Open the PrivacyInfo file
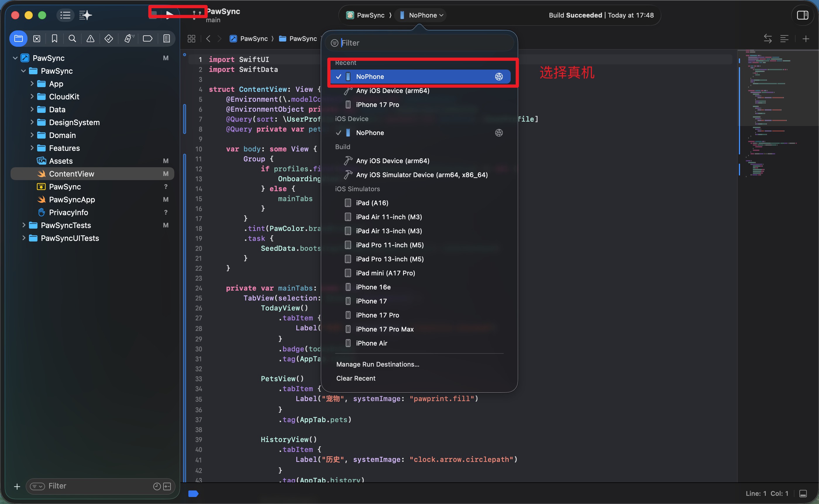Viewport: 819px width, 504px height. tap(92, 212)
